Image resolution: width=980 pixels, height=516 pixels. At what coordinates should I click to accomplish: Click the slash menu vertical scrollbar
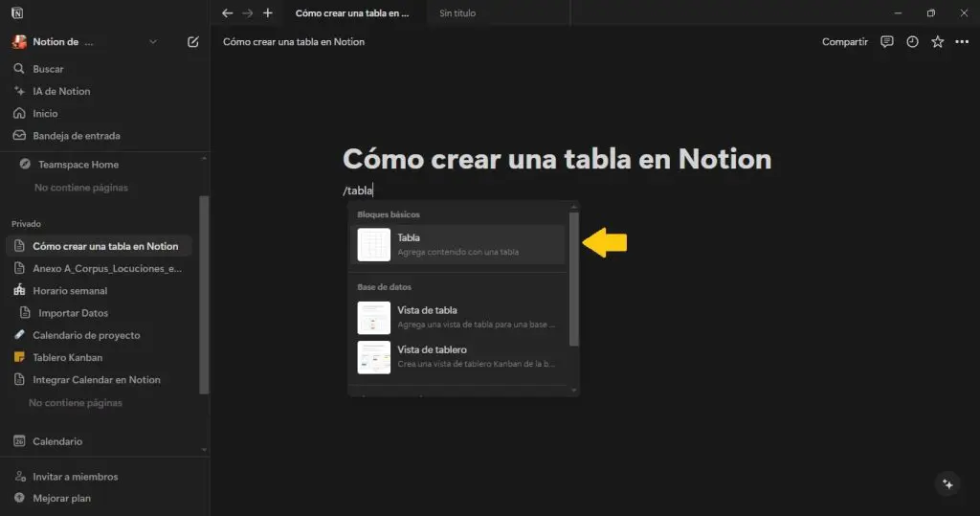(574, 279)
